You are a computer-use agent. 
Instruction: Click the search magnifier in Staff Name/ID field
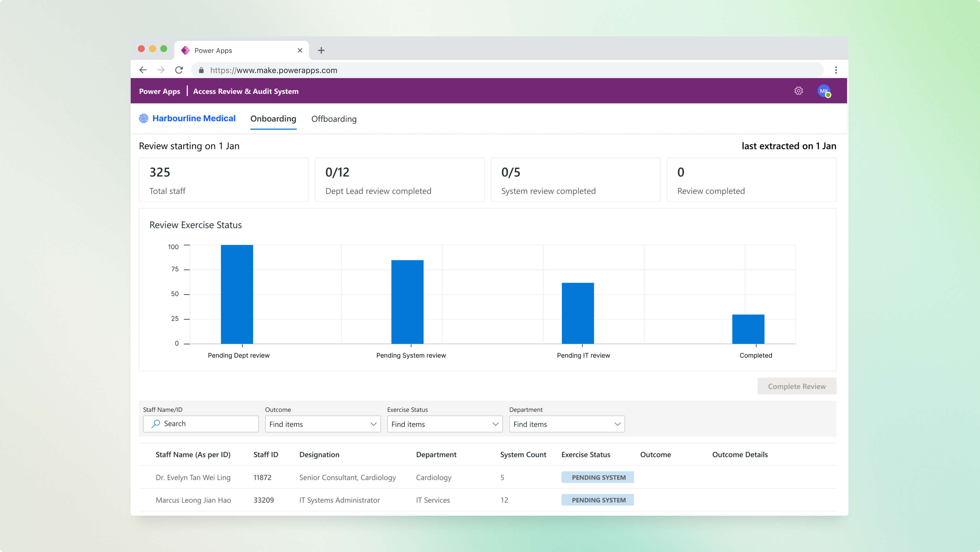pos(155,424)
